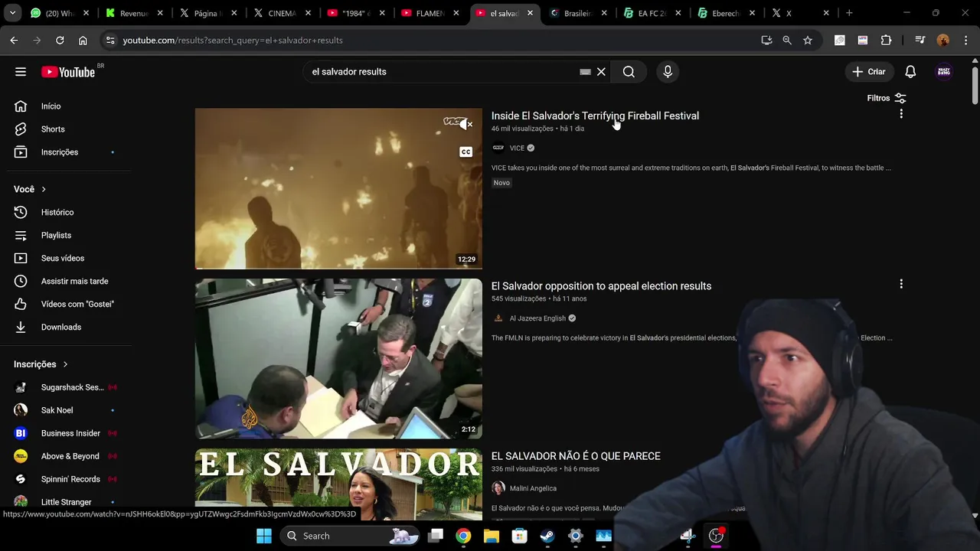The image size is (980, 551).
Task: Open the account avatar menu
Action: [x=944, y=72]
